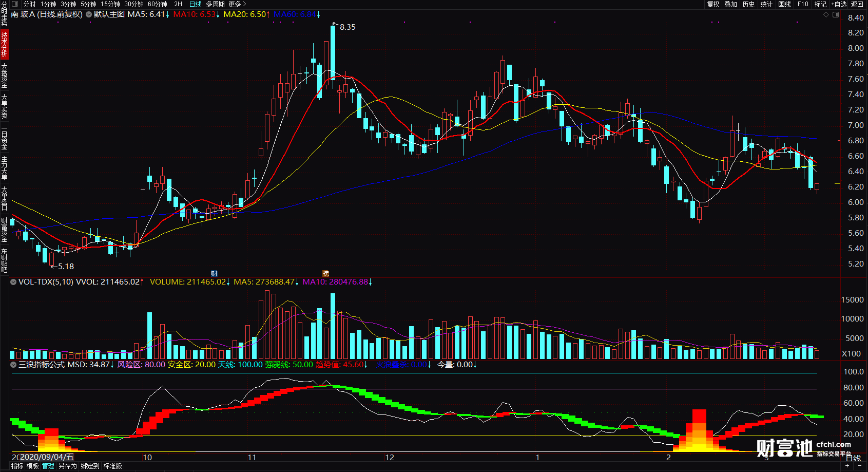This screenshot has height=472, width=868.
Task: Open the 日线 period selector at bottom right
Action: tap(853, 458)
